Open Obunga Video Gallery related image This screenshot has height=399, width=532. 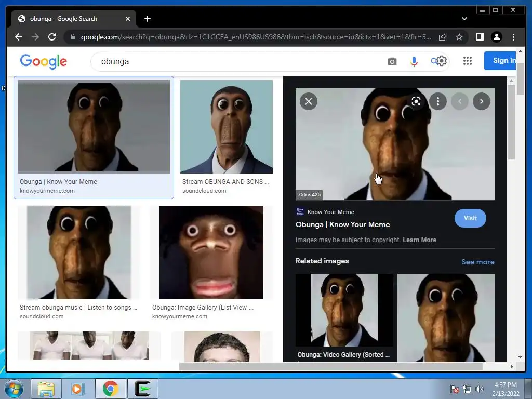coord(344,310)
